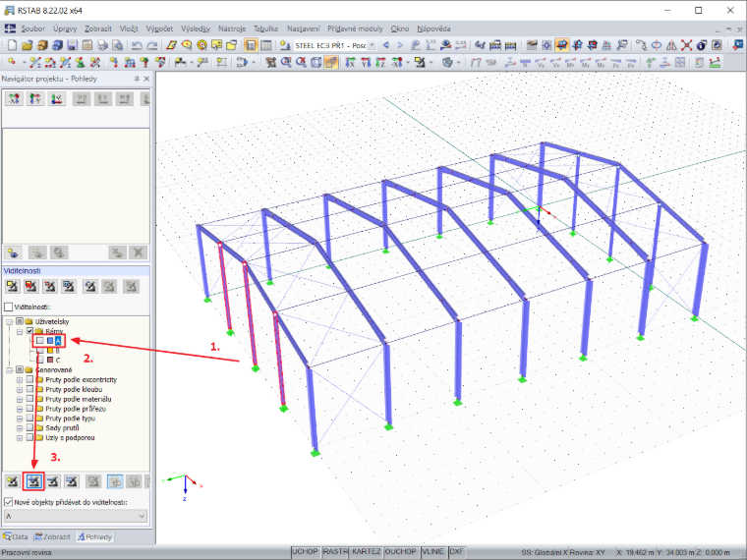This screenshot has height=560, width=747.
Task: Open the Přídavné moduly menu
Action: point(356,28)
